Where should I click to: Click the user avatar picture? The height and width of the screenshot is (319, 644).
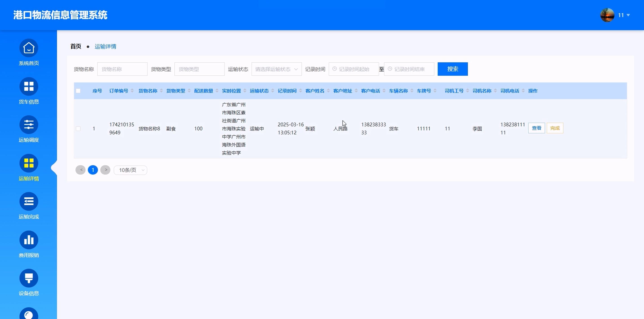pyautogui.click(x=607, y=15)
